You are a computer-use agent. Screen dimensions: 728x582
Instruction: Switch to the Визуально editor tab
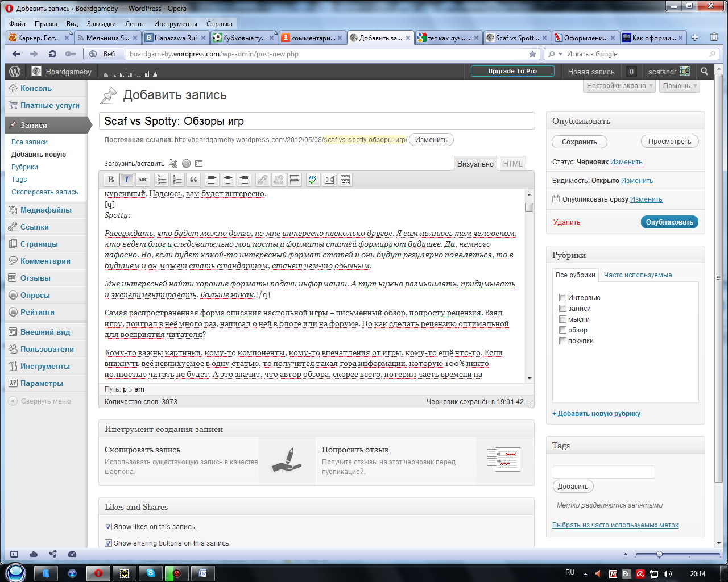(475, 164)
